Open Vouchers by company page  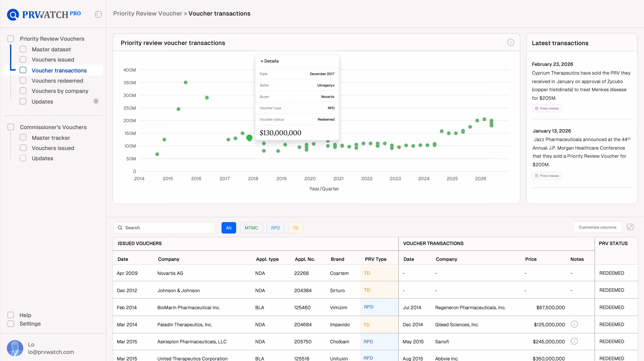point(60,91)
